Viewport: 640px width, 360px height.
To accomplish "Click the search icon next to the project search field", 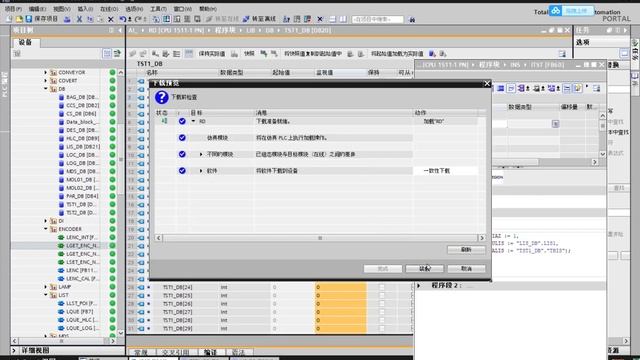I will tap(412, 19).
